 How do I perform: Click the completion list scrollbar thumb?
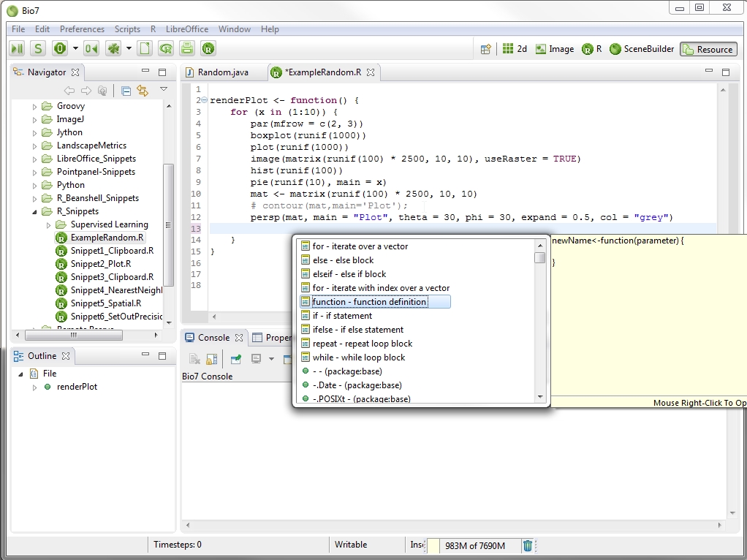[x=539, y=258]
